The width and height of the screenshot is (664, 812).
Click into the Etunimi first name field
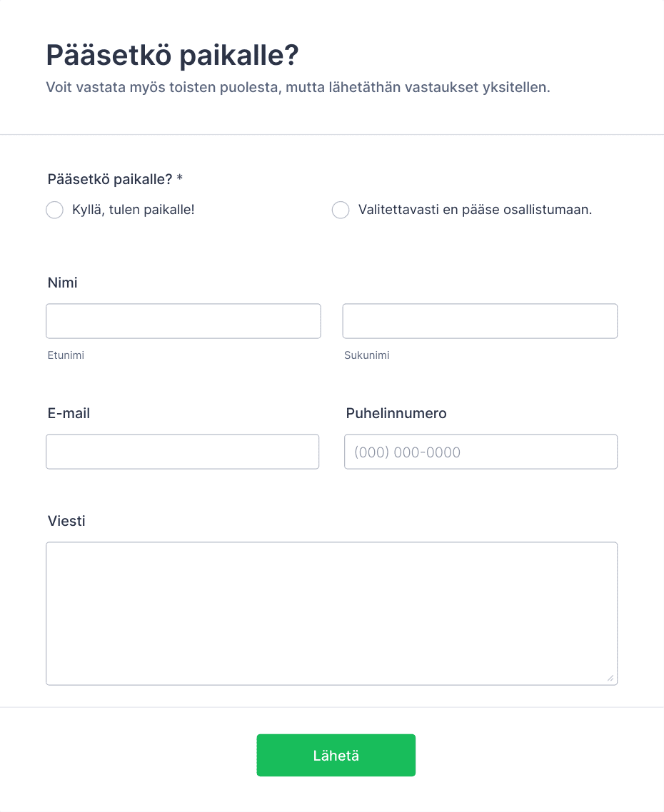[x=183, y=321]
